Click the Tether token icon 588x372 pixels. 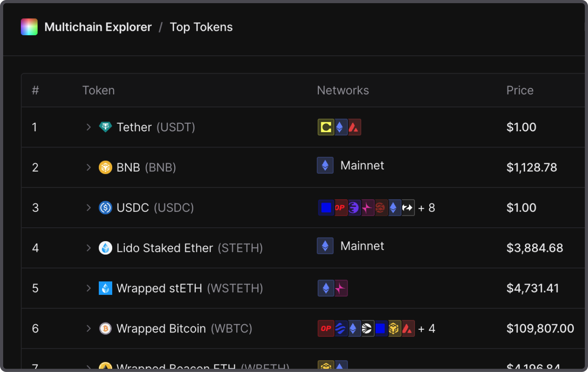(105, 127)
